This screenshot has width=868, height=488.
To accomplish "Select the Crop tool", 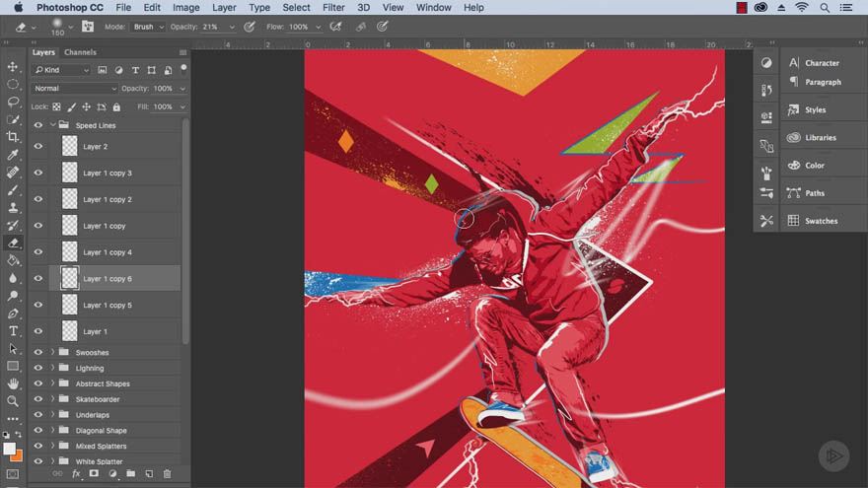I will [13, 137].
